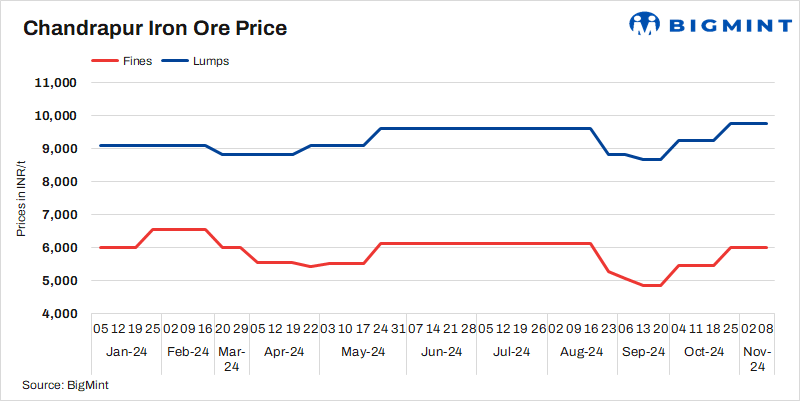Click the 6,000 y-axis value
This screenshot has width=800, height=401.
tap(62, 248)
